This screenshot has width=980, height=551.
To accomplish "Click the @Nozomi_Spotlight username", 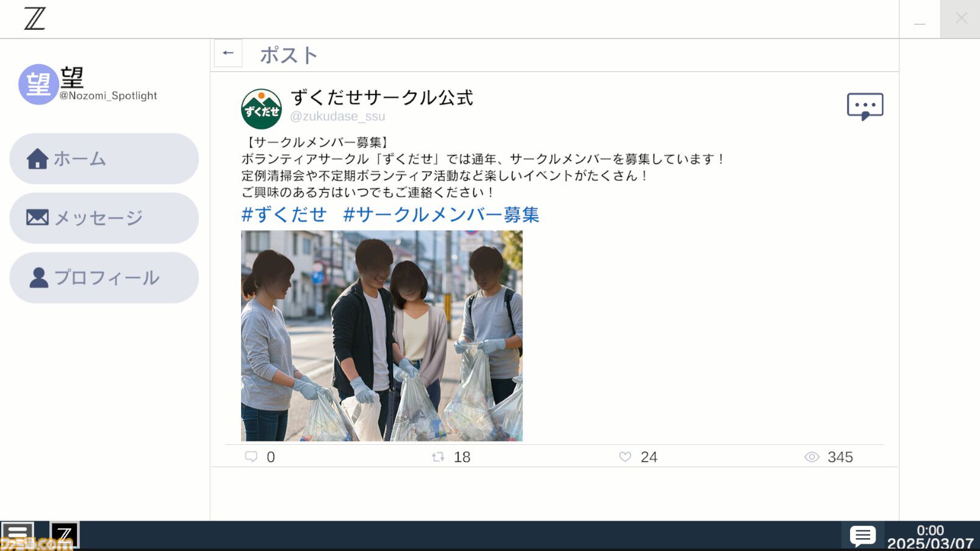I will coord(108,95).
